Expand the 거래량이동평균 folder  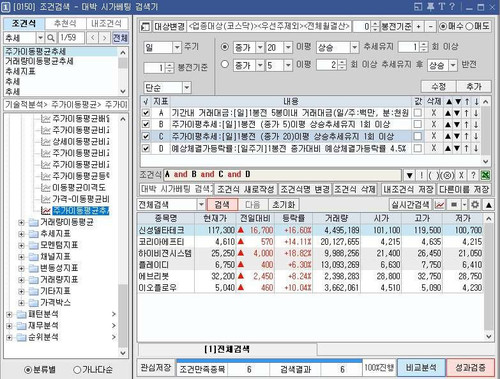click(21, 222)
